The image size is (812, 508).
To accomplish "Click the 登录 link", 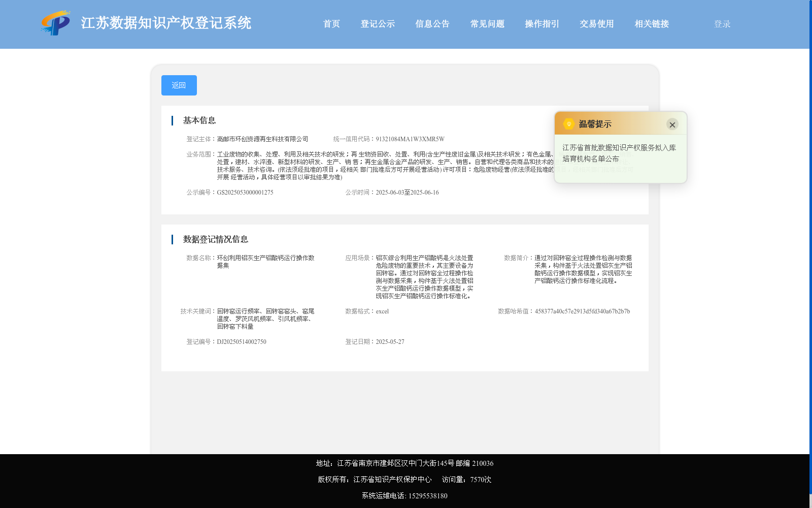I will (x=722, y=24).
